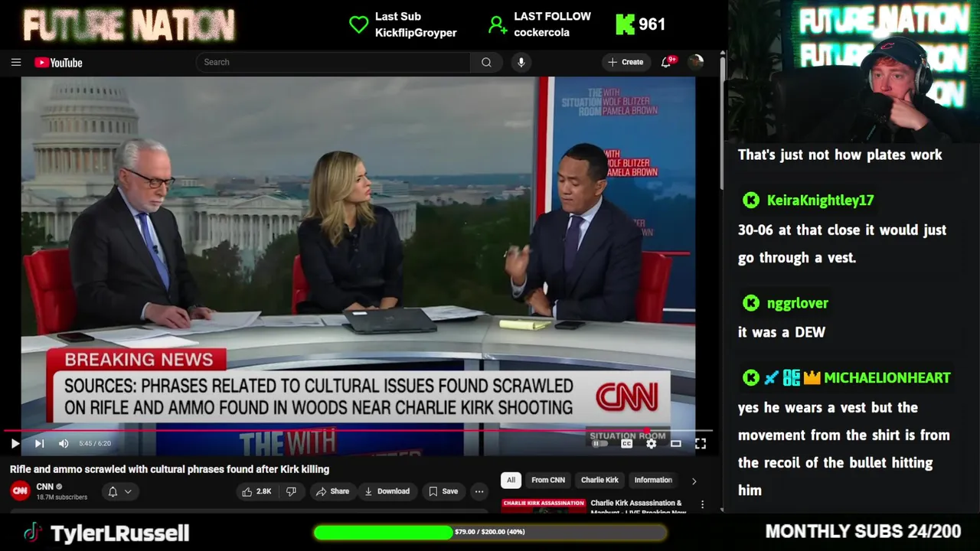Image resolution: width=980 pixels, height=551 pixels.
Task: Toggle closed captions CC
Action: (626, 443)
